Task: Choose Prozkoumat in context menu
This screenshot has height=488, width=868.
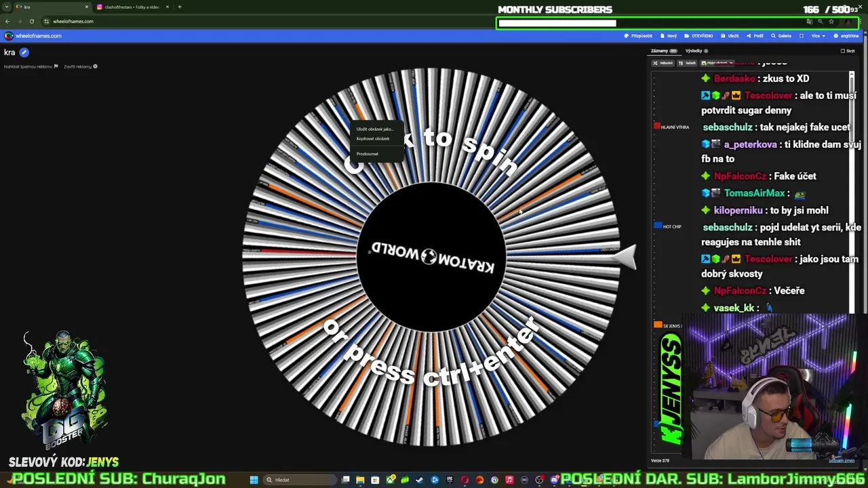Action: 368,154
